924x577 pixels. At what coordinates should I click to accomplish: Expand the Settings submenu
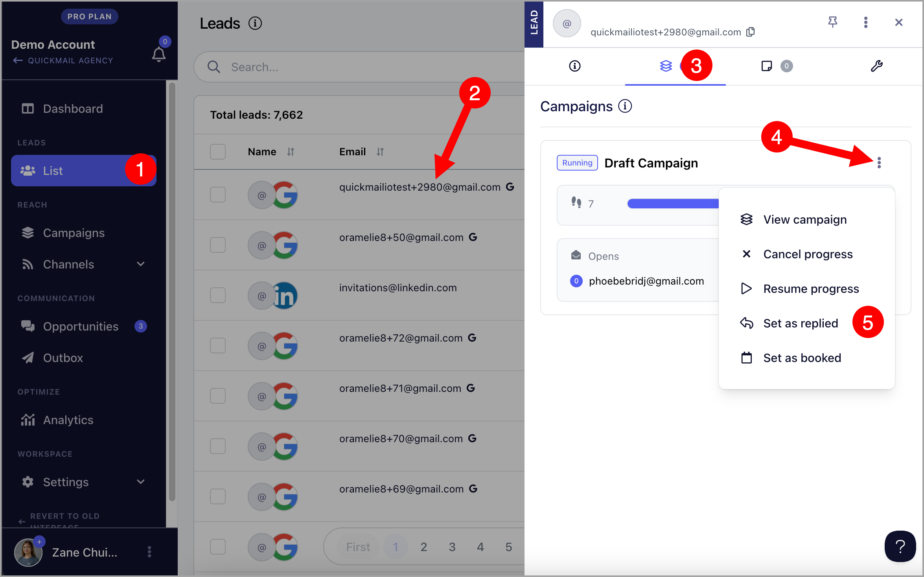pyautogui.click(x=141, y=482)
